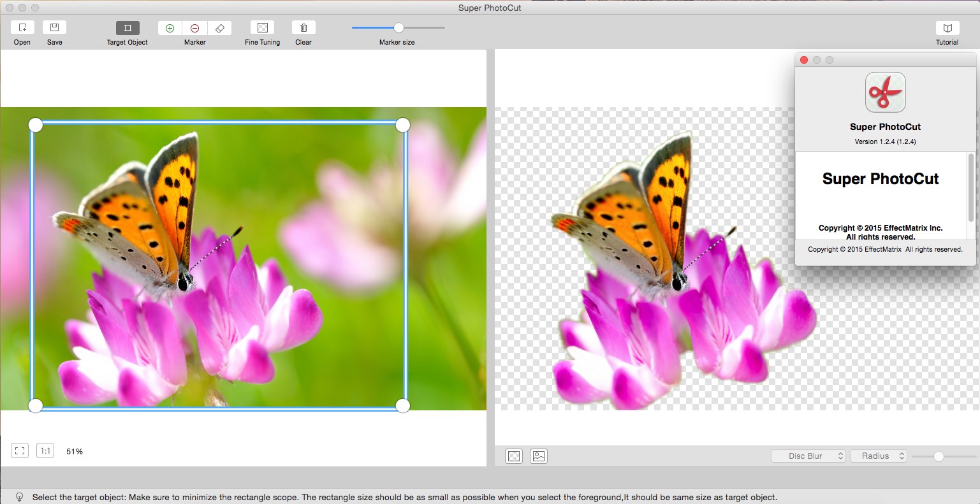Choose the eraser marker tool
Viewport: 980px width, 504px height.
220,27
